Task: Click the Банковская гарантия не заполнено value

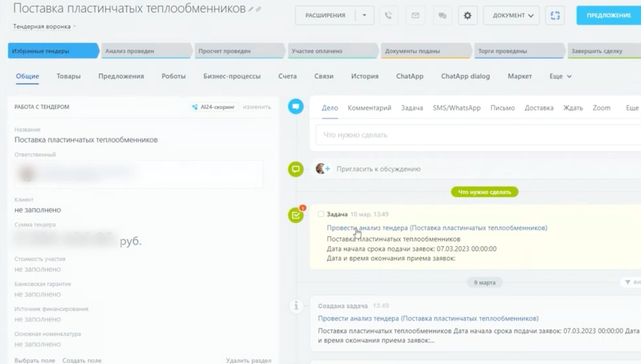Action: (x=38, y=294)
